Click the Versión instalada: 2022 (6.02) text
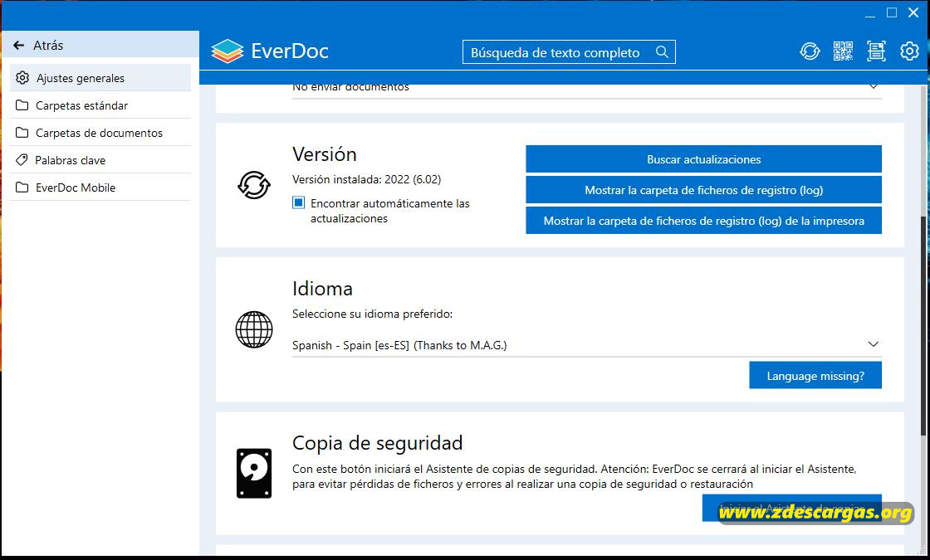Image resolution: width=930 pixels, height=560 pixels. 366,179
